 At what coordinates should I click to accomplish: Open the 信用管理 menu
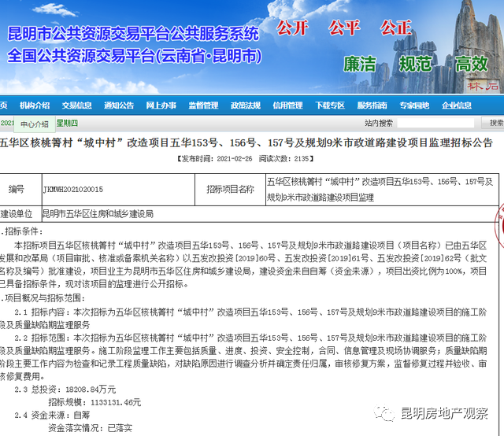(x=287, y=105)
